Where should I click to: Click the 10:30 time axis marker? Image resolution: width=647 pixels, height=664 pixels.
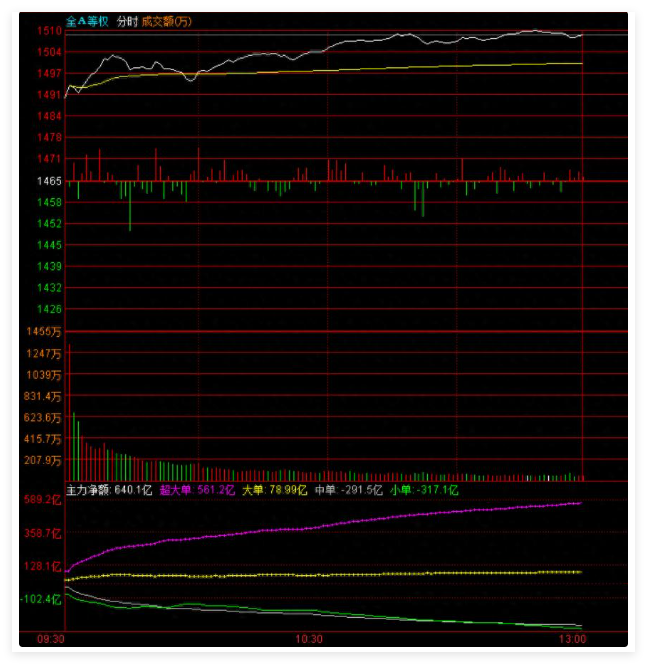coord(309,639)
